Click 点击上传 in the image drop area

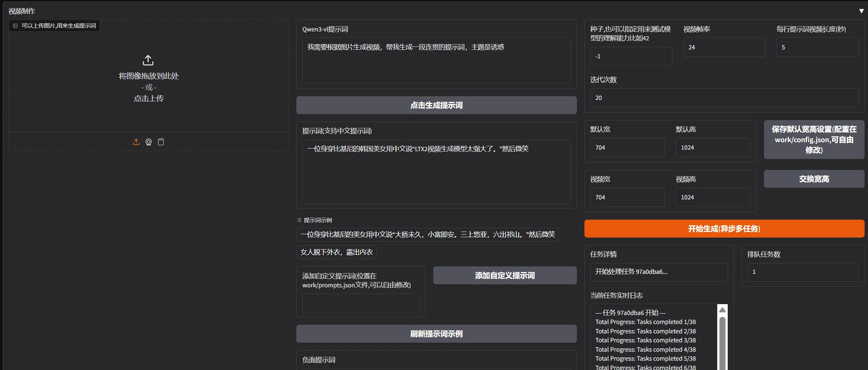coord(148,98)
